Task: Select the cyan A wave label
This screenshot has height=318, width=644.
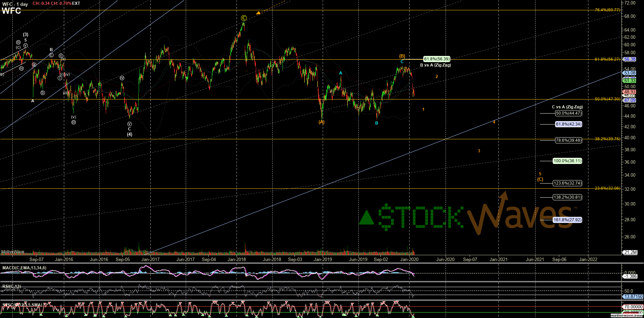Action: (341, 73)
